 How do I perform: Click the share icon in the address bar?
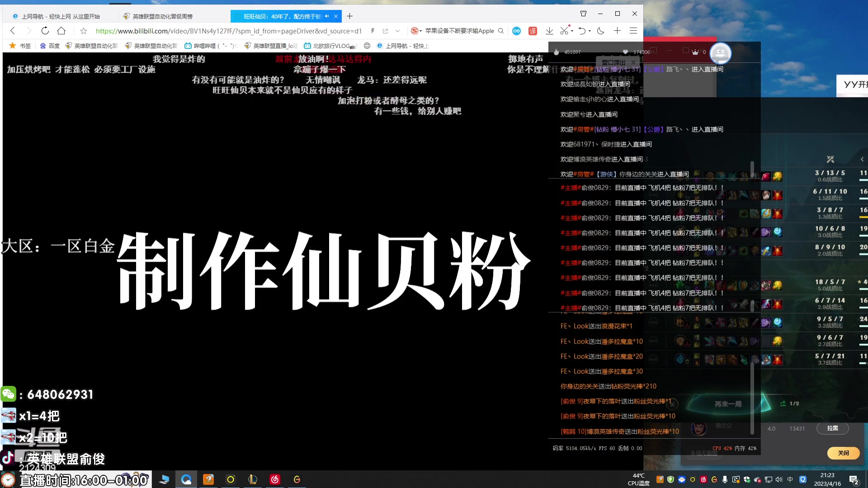[x=385, y=31]
